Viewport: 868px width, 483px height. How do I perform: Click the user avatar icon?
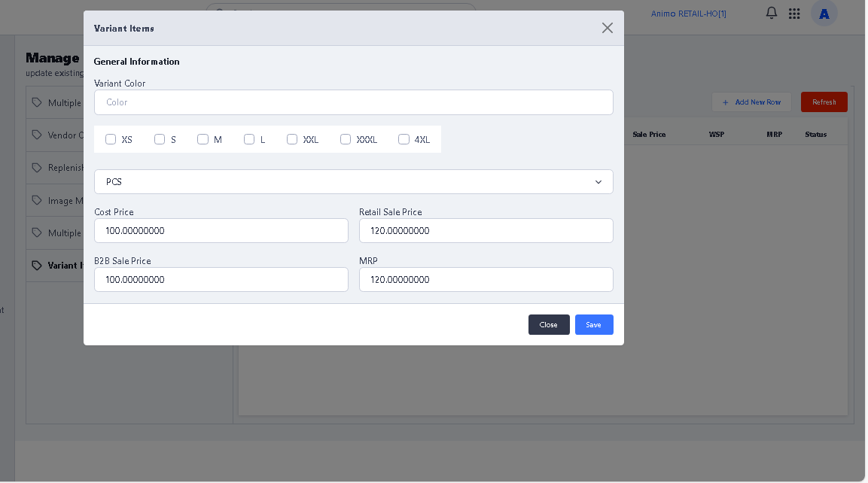point(824,13)
